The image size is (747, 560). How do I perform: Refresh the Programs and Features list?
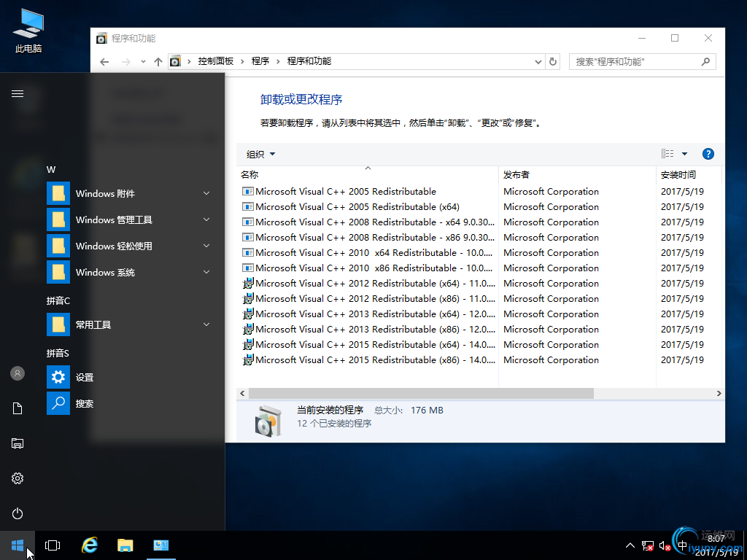pyautogui.click(x=553, y=61)
